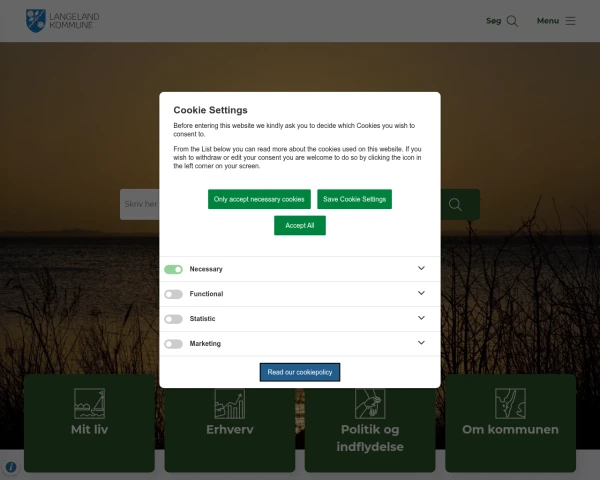Enable the Functional cookies switch
The height and width of the screenshot is (480, 600).
point(174,294)
